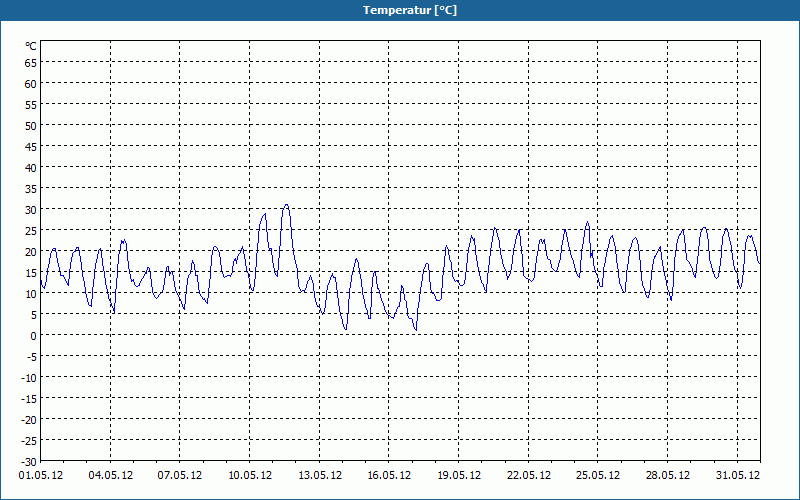
Task: Select the 31.05.12 date label
Action: point(737,476)
